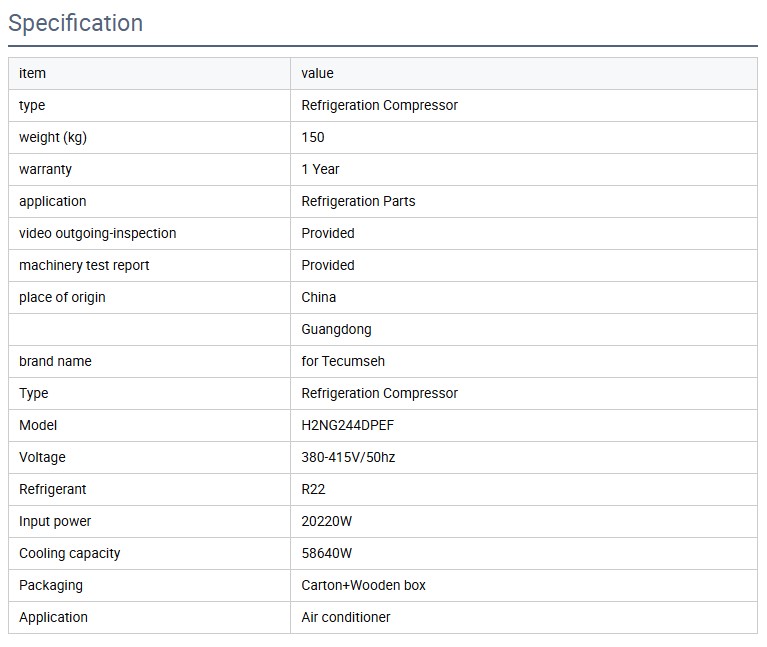Select the 'R22' refrigerant value
This screenshot has width=767, height=647.
[314, 490]
